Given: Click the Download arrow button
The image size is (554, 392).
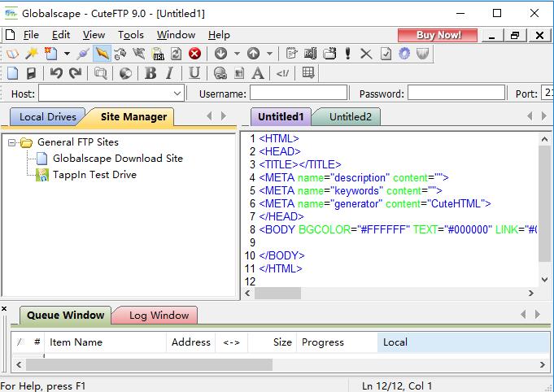Looking at the screenshot, I should tap(220, 54).
